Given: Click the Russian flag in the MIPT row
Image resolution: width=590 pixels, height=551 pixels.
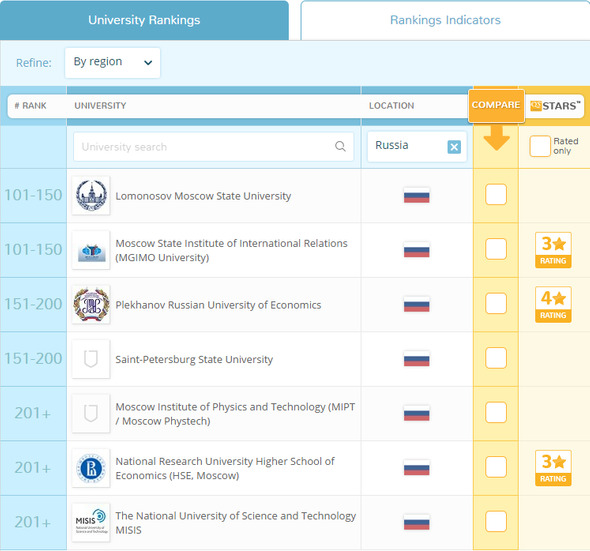Looking at the screenshot, I should click(x=417, y=413).
